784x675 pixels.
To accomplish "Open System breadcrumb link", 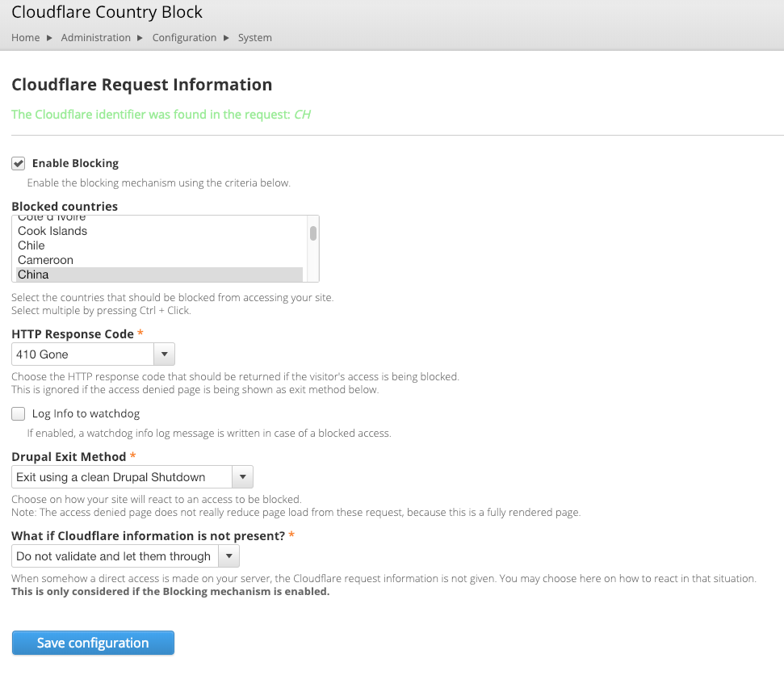I will tap(254, 38).
